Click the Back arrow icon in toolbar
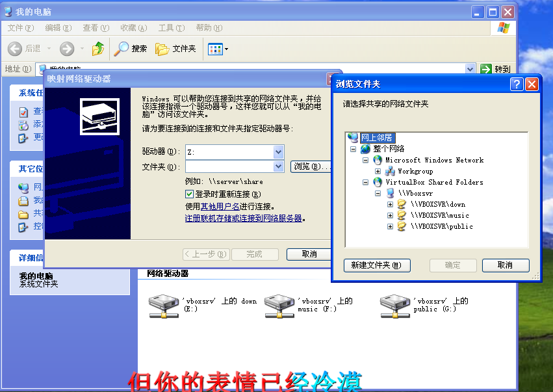553x392 pixels. pos(15,49)
